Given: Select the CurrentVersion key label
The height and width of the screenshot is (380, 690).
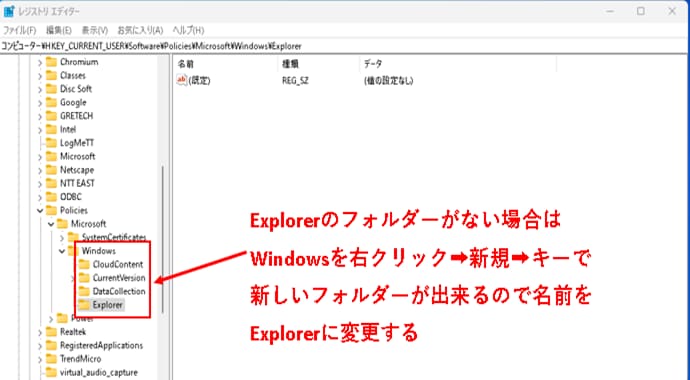Looking at the screenshot, I should [x=119, y=278].
